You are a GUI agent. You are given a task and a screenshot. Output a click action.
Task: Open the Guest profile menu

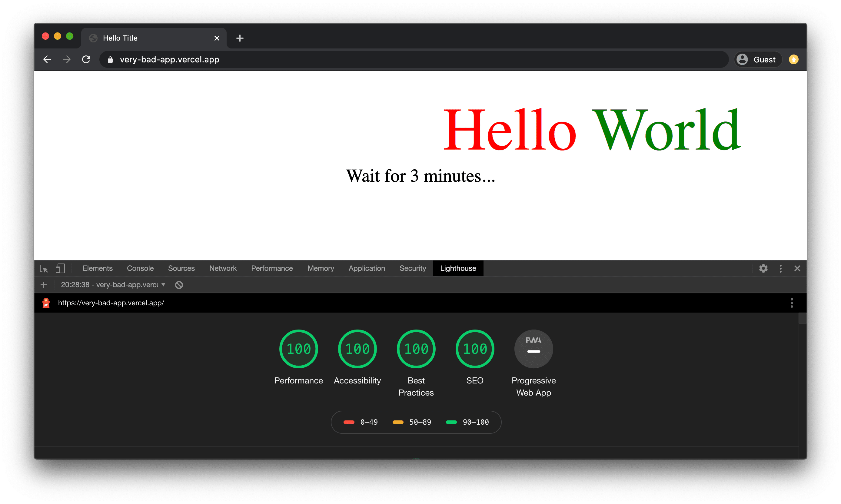[x=757, y=59]
